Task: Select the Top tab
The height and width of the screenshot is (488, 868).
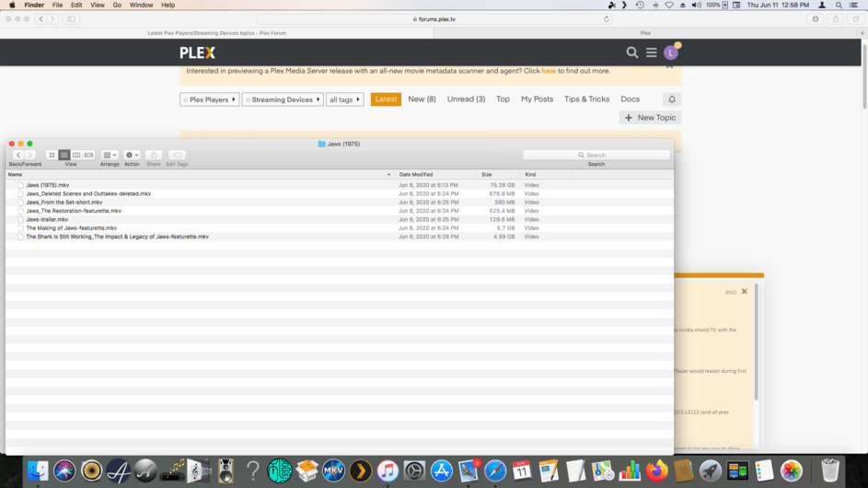Action: coord(503,99)
